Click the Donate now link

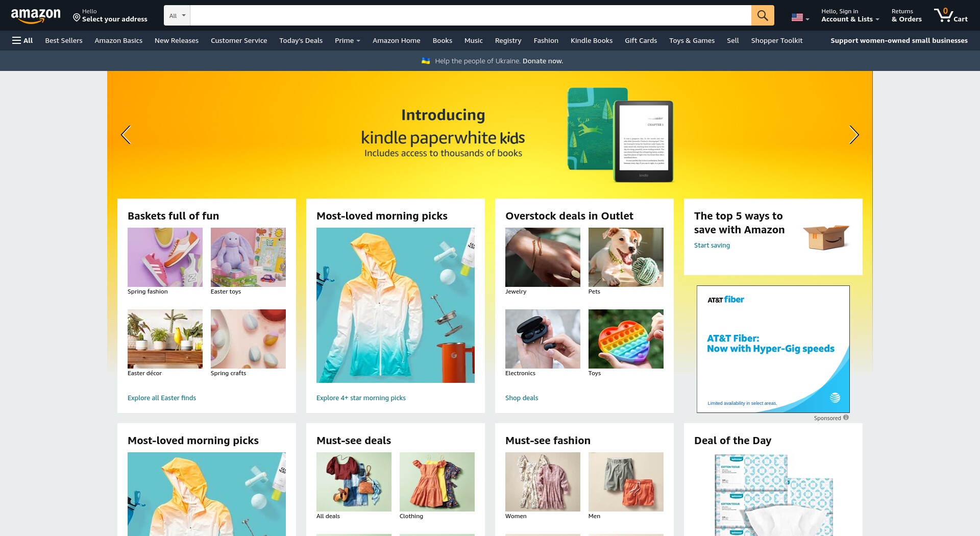point(543,61)
